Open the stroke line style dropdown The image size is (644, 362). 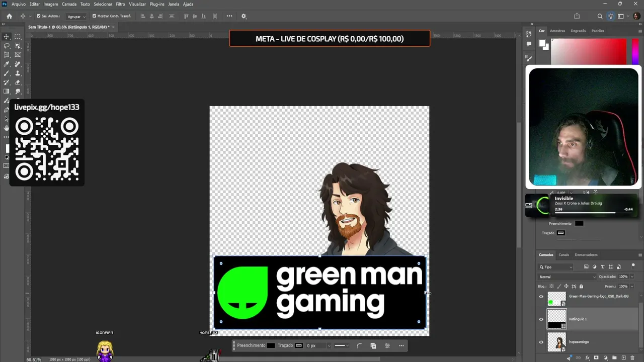tap(342, 346)
